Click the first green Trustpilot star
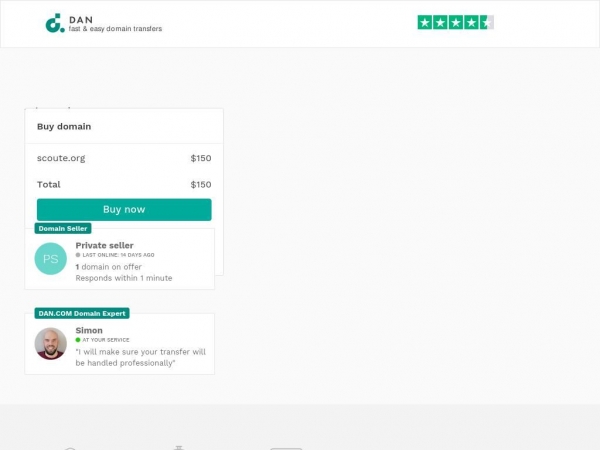Viewport: 600px width, 450px height. 425,23
